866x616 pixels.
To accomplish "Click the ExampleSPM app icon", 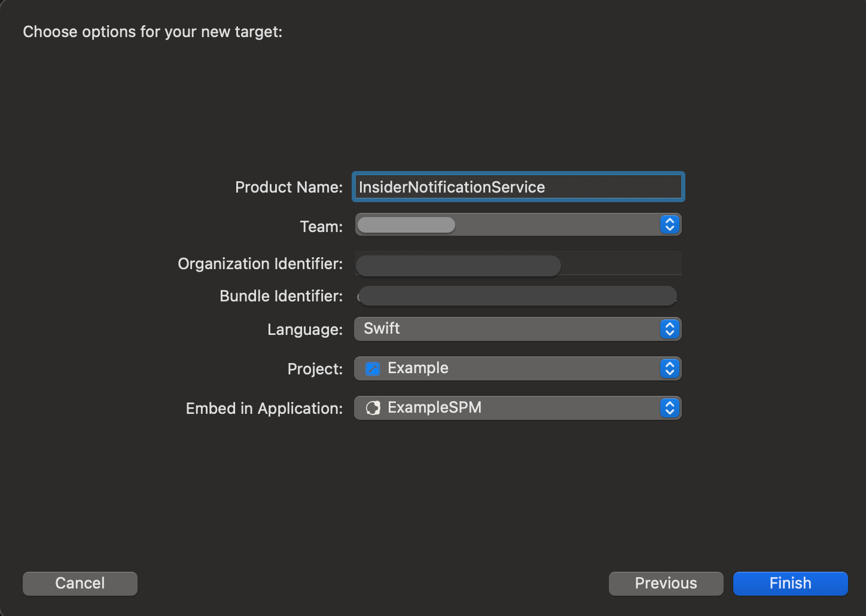I will point(373,408).
